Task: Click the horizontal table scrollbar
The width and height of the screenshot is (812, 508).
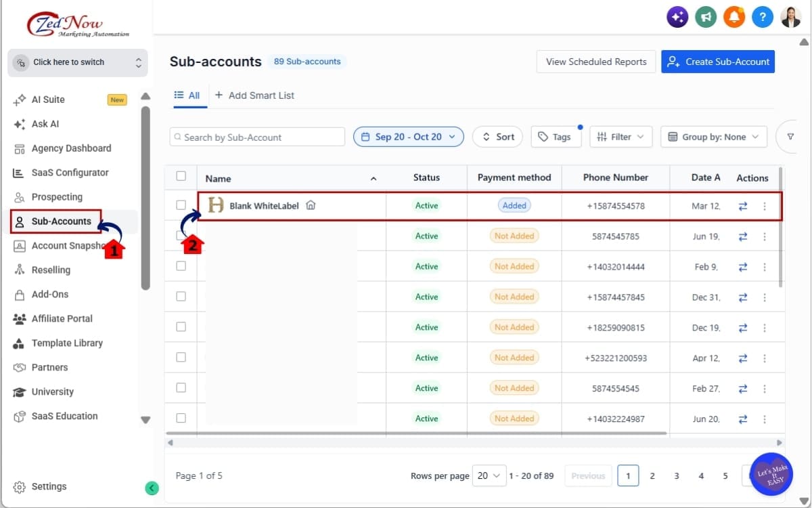Action: tap(416, 433)
